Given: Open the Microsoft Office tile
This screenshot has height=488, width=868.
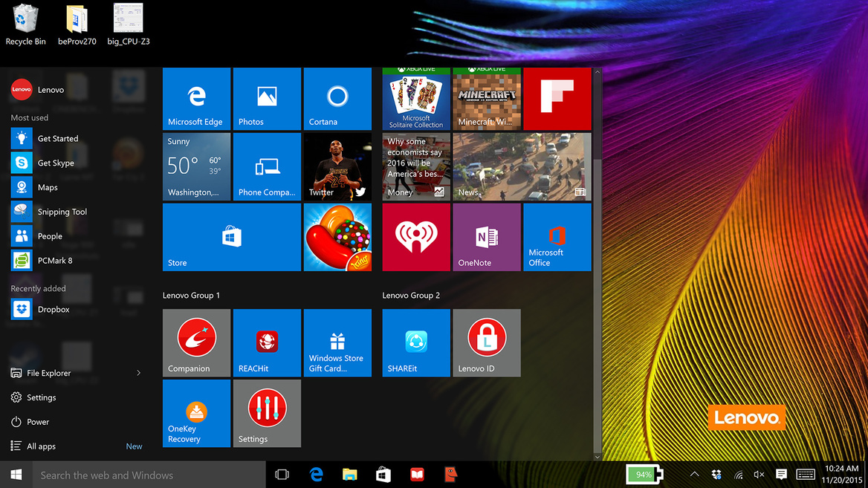Looking at the screenshot, I should [557, 237].
